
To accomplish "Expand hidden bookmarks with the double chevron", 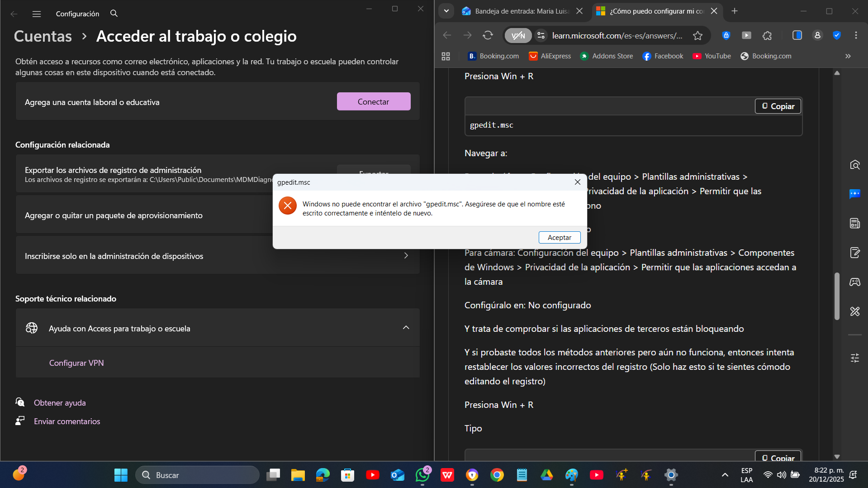I will pos(848,56).
